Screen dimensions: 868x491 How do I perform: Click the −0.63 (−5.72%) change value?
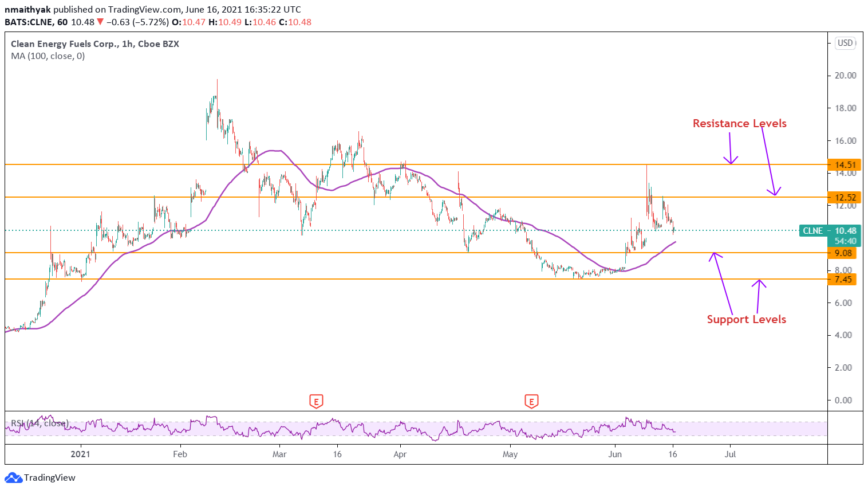pyautogui.click(x=137, y=22)
